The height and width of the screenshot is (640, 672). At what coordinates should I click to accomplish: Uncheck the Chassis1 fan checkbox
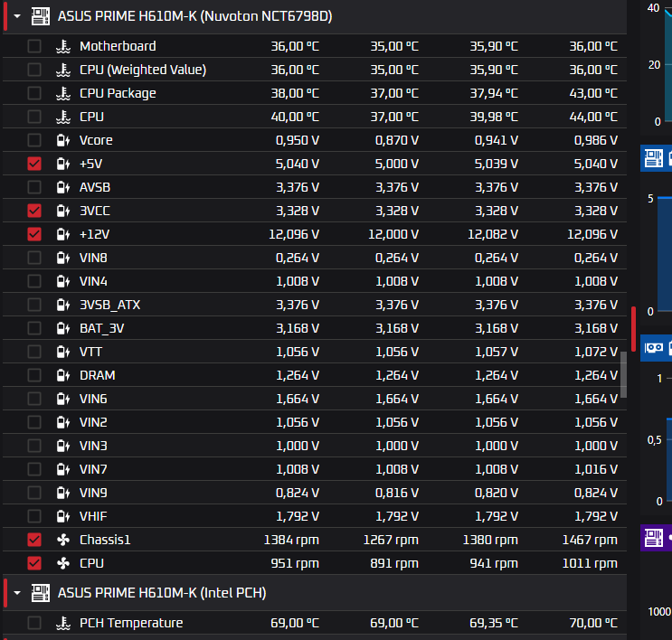tap(34, 540)
